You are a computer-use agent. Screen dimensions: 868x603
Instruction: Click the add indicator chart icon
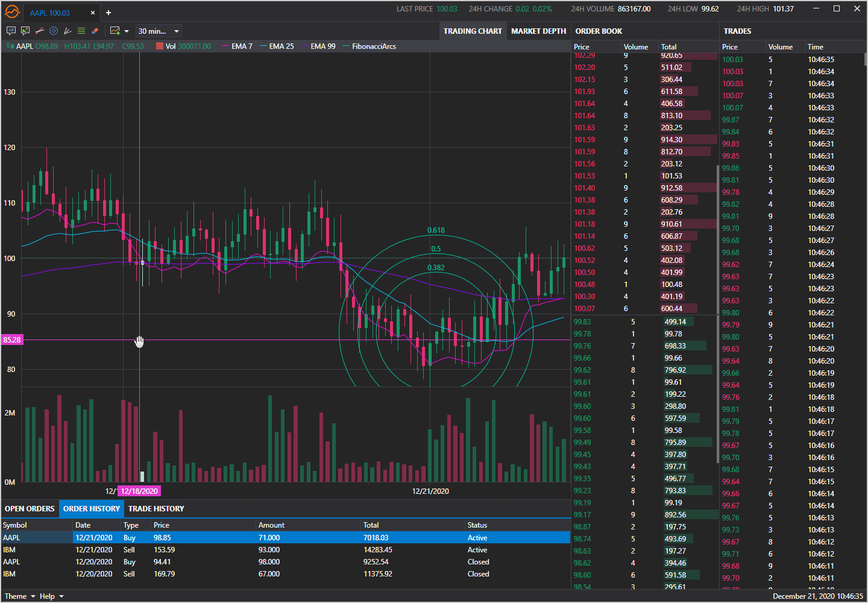click(x=115, y=31)
